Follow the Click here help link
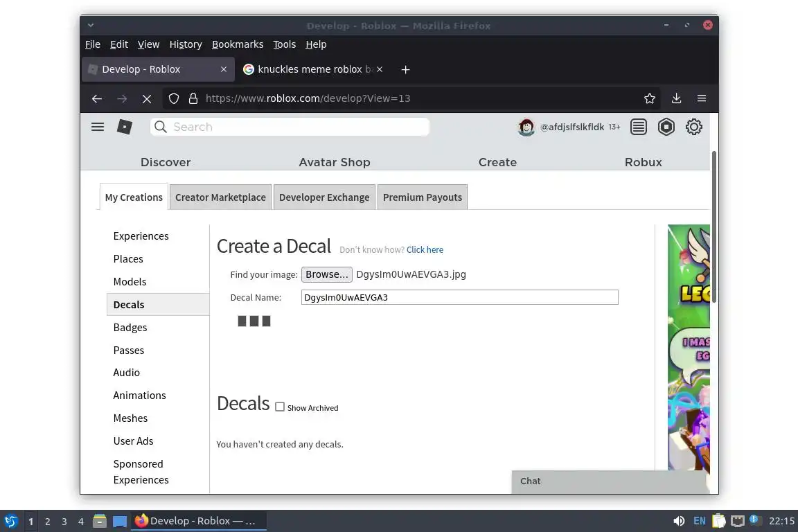The image size is (798, 532). click(x=425, y=250)
